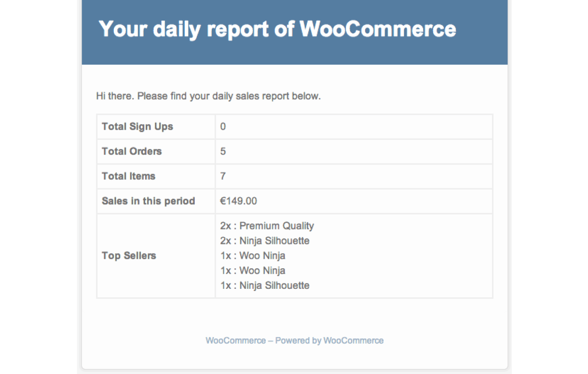Select the Total Sign Ups row label

click(x=137, y=127)
